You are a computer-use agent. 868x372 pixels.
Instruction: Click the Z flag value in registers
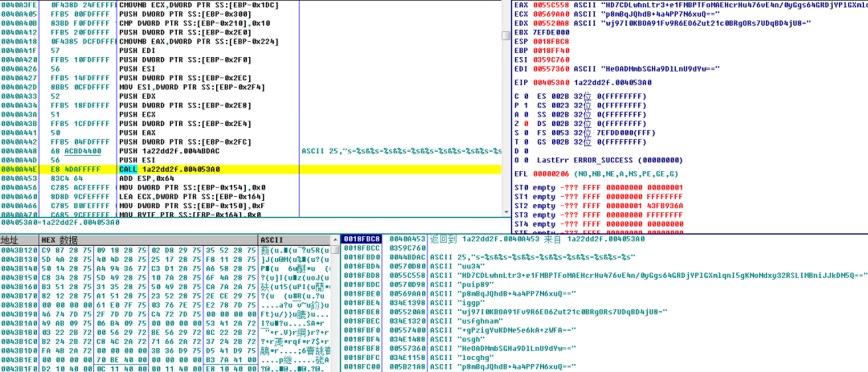point(524,124)
